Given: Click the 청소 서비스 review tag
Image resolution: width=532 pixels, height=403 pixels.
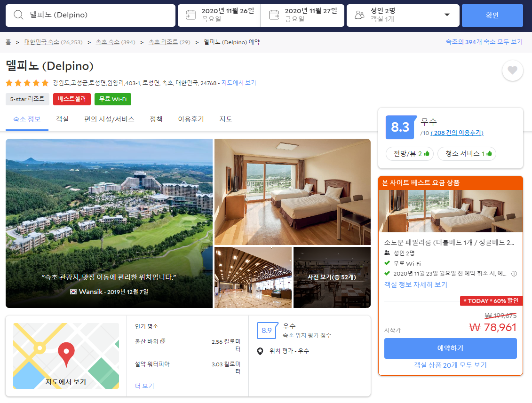Looking at the screenshot, I should pyautogui.click(x=467, y=154).
